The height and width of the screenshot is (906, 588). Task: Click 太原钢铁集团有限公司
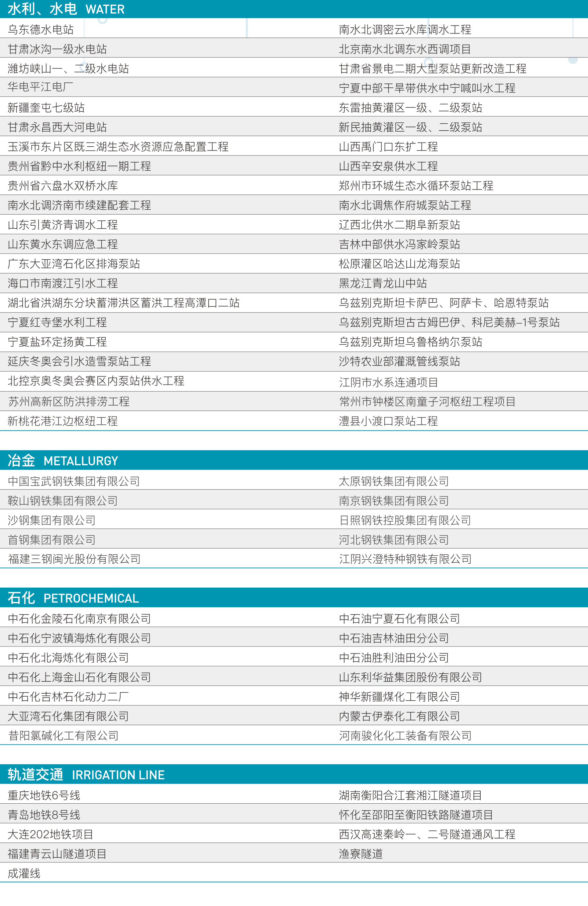pos(394,481)
